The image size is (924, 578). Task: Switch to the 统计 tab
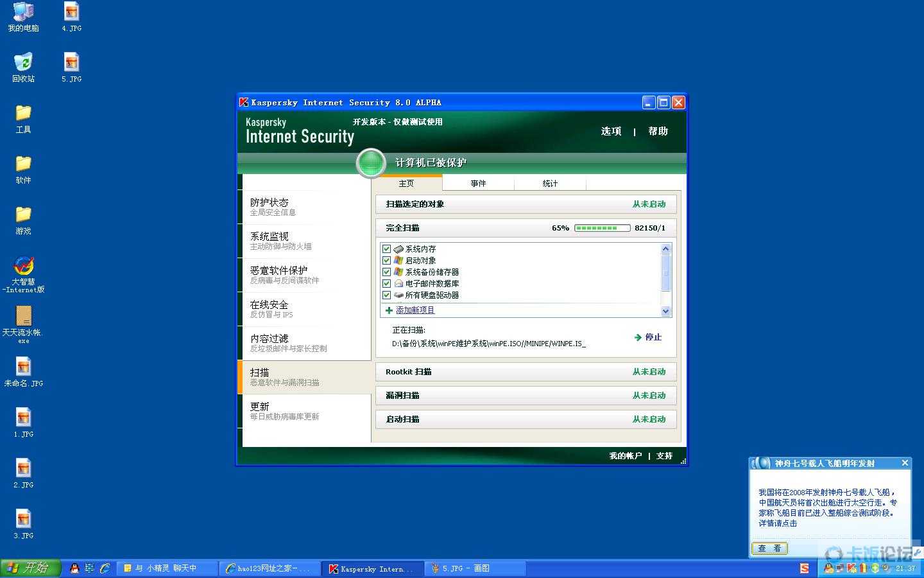pyautogui.click(x=551, y=184)
